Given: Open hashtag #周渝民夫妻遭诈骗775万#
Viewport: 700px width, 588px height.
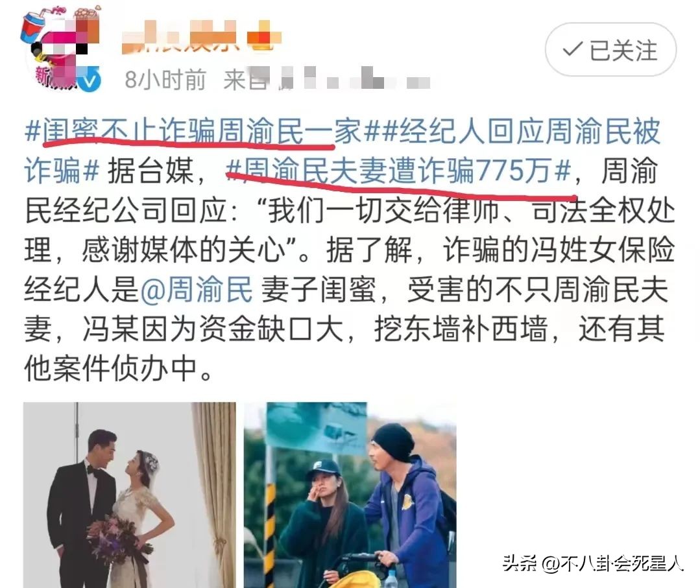Looking at the screenshot, I should [398, 171].
